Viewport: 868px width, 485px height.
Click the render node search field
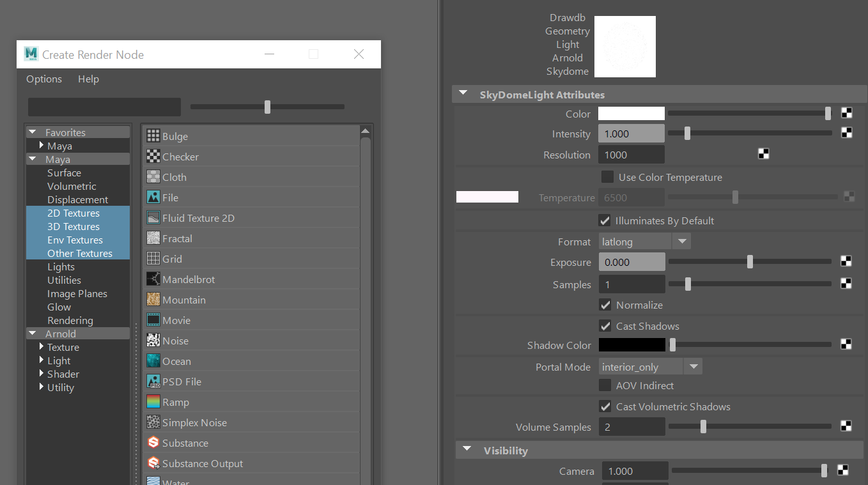(x=104, y=107)
